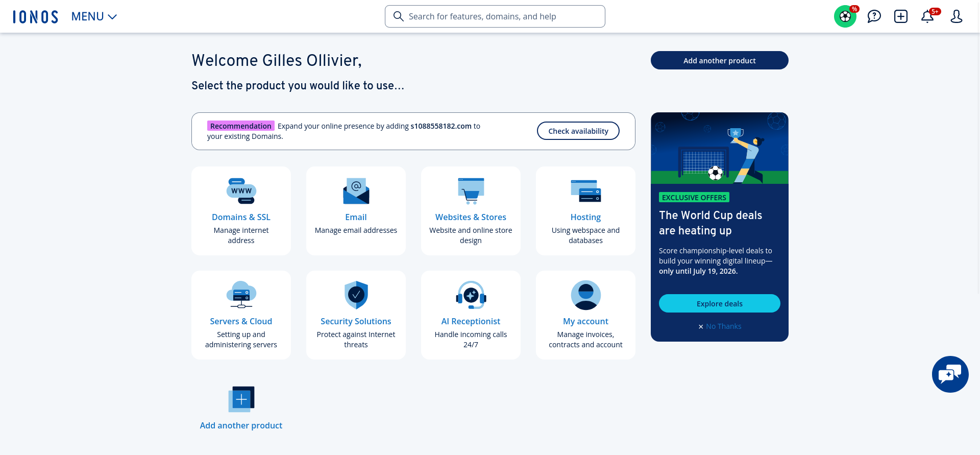Viewport: 980px width, 455px height.
Task: Click the plus add-product header icon
Action: coord(900,16)
